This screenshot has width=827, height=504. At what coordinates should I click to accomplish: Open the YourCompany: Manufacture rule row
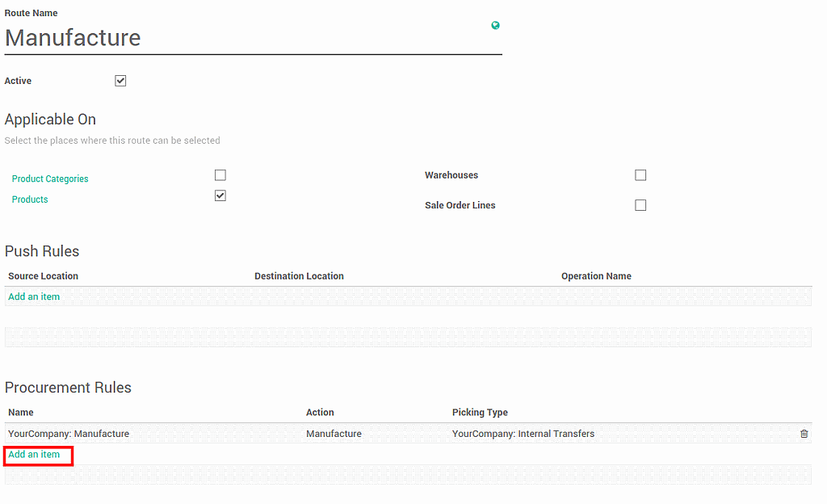point(69,434)
